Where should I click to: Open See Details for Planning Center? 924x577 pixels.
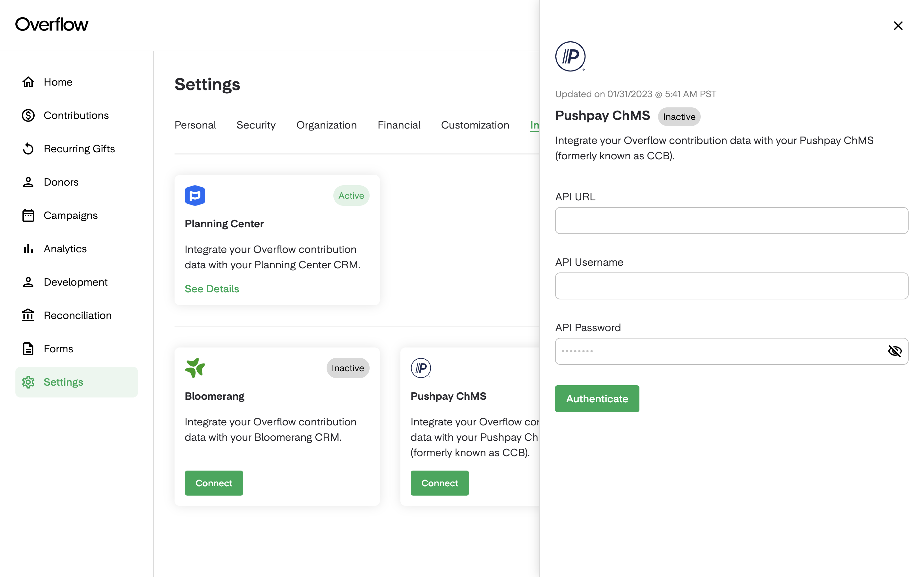click(x=211, y=288)
